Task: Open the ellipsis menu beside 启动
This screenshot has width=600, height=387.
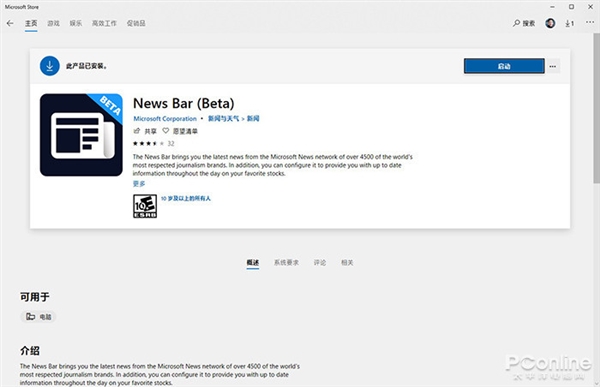Action: coord(553,66)
